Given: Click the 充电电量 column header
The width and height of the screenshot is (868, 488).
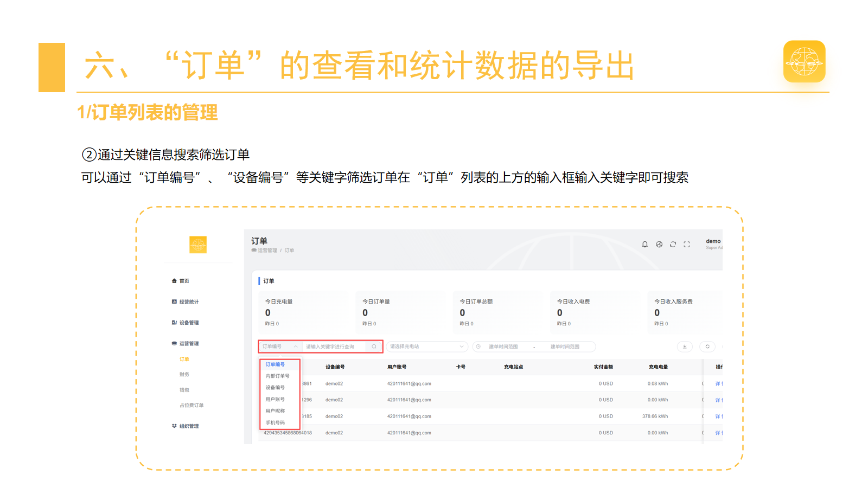Looking at the screenshot, I should (658, 367).
